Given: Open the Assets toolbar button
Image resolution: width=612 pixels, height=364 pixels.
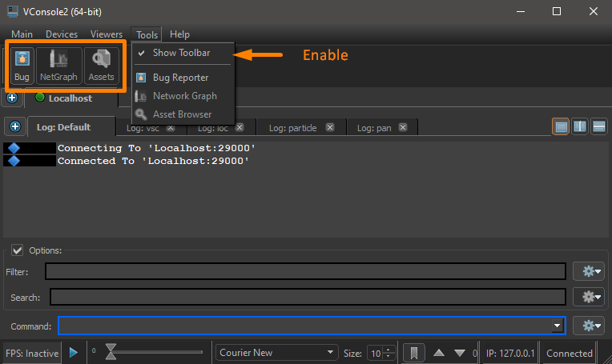Looking at the screenshot, I should pyautogui.click(x=101, y=66).
